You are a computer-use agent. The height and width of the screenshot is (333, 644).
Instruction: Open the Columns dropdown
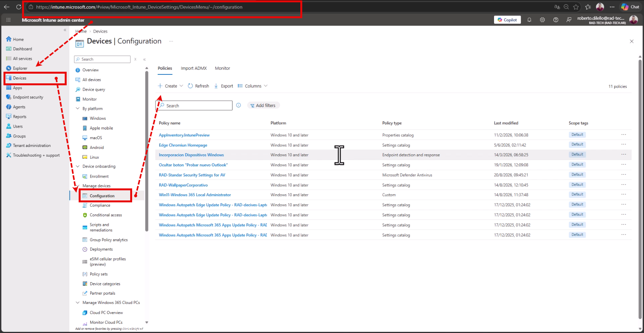(x=253, y=86)
